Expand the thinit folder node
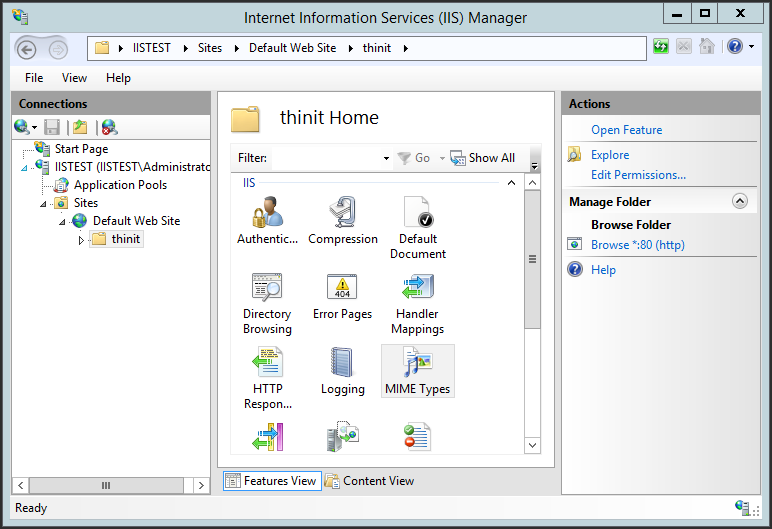Image resolution: width=772 pixels, height=529 pixels. (x=81, y=240)
